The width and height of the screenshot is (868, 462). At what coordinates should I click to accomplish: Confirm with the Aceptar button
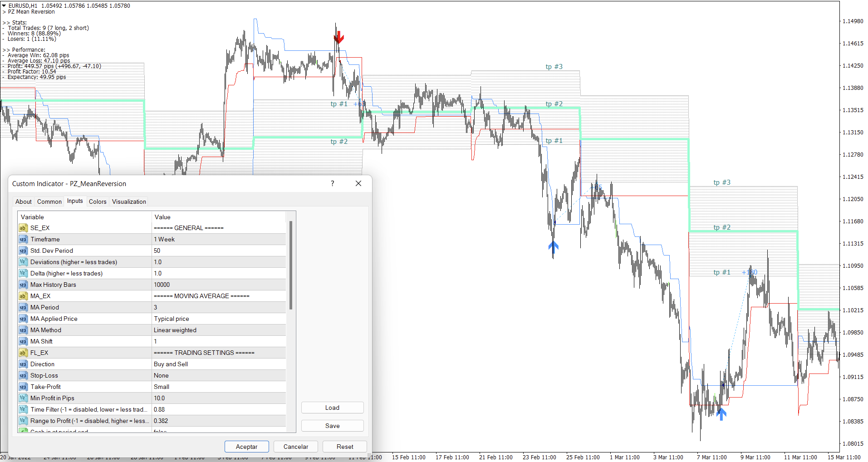(246, 447)
